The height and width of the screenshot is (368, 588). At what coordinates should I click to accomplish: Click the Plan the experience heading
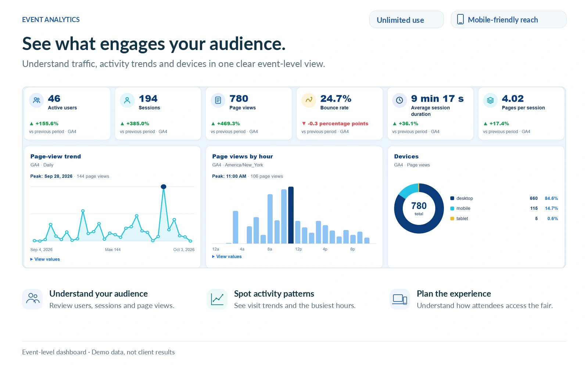pos(454,294)
